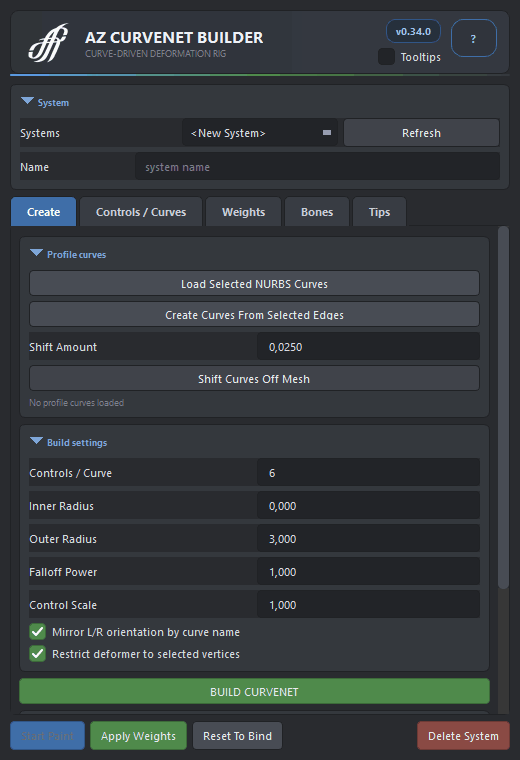
Task: Edit the Controls / Curve value field
Action: click(x=368, y=473)
